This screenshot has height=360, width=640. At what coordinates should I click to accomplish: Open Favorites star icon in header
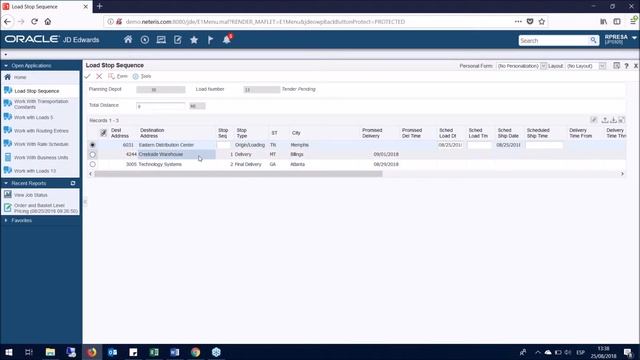click(194, 40)
